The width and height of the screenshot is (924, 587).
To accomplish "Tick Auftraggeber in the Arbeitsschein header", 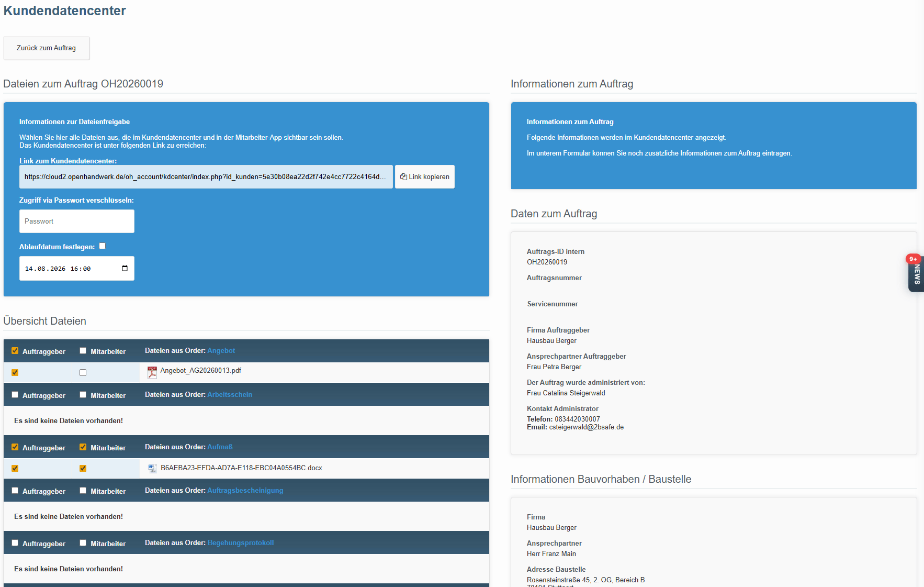I will pos(15,395).
